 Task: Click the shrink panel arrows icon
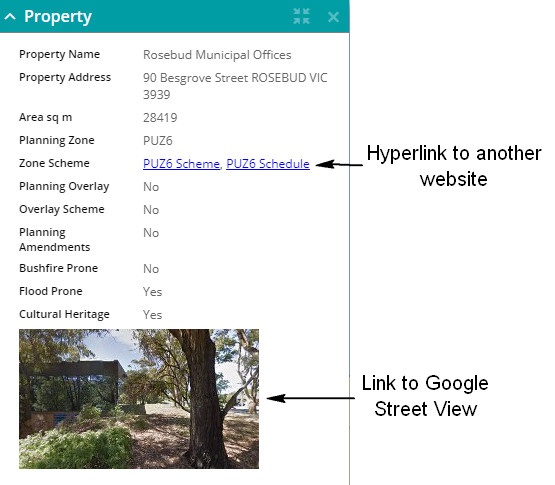pos(302,16)
